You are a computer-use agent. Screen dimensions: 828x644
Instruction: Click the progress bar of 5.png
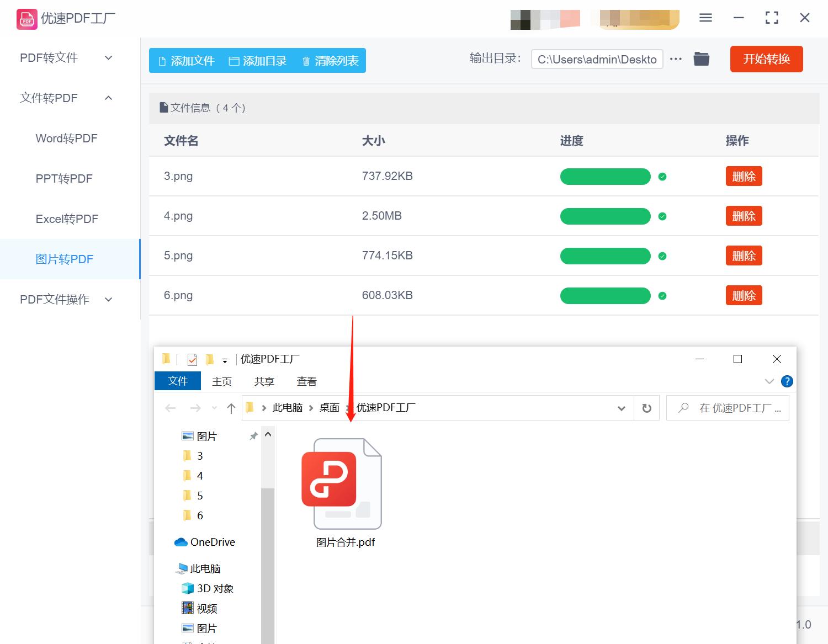pyautogui.click(x=605, y=256)
